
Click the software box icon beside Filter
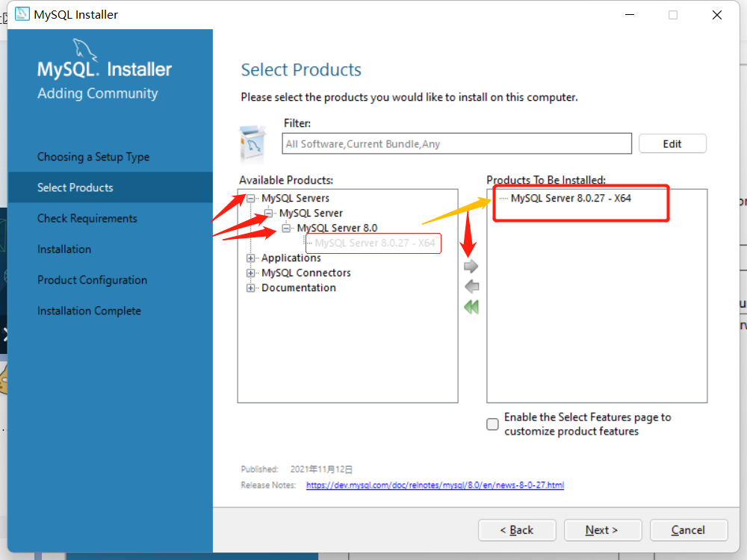[253, 145]
